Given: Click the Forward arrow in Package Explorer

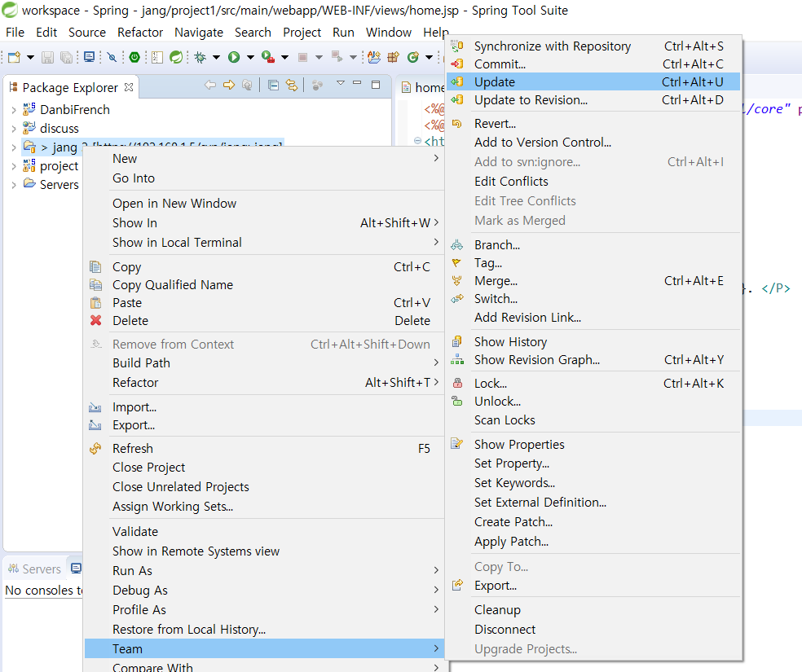Looking at the screenshot, I should [229, 85].
